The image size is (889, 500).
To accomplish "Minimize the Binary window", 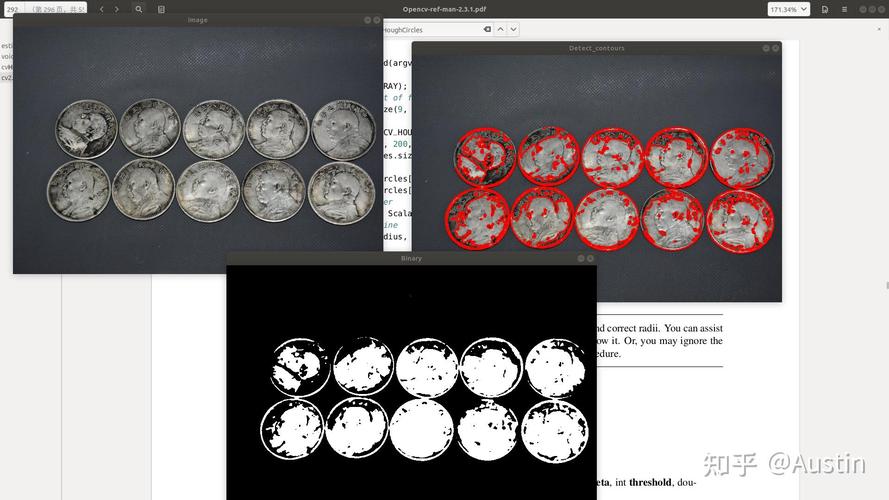I will click(x=581, y=259).
